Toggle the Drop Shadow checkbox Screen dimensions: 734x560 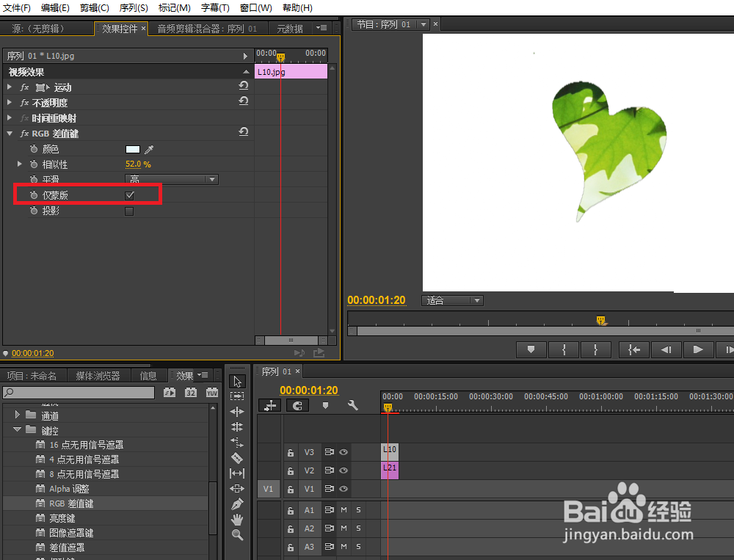(x=129, y=211)
